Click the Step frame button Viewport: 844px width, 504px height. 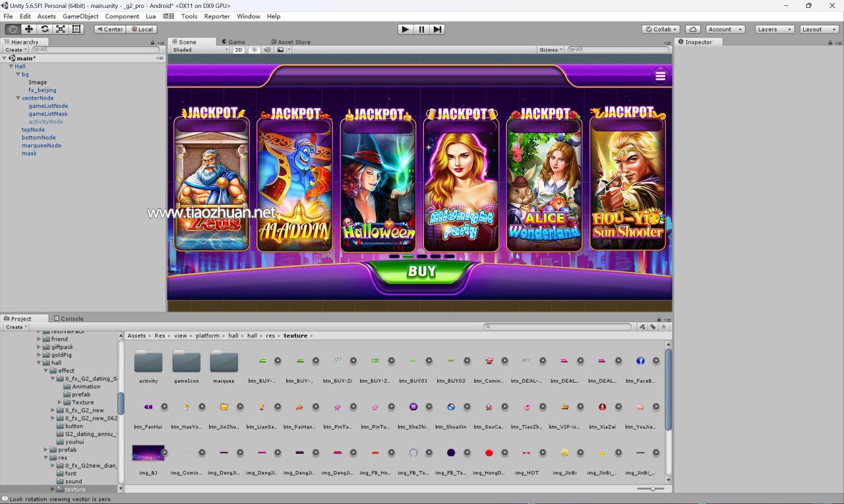pyautogui.click(x=437, y=29)
